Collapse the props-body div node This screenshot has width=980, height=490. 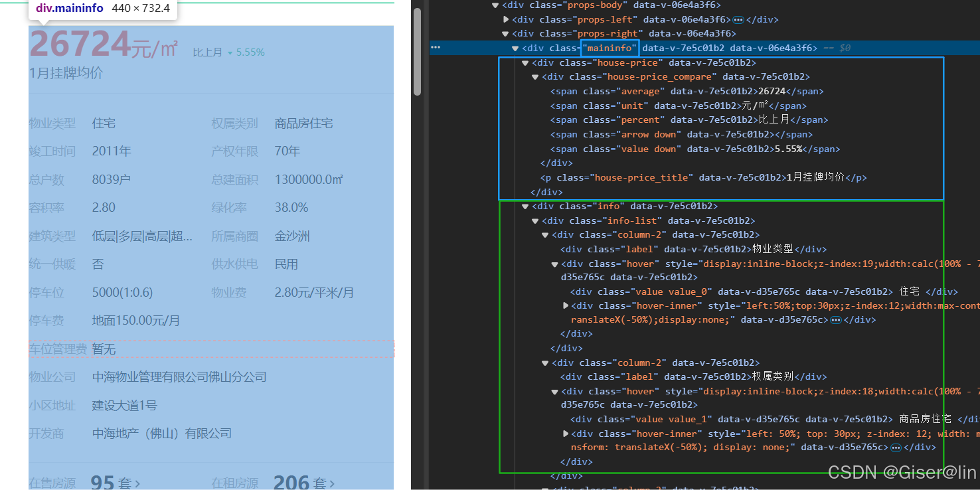click(495, 5)
